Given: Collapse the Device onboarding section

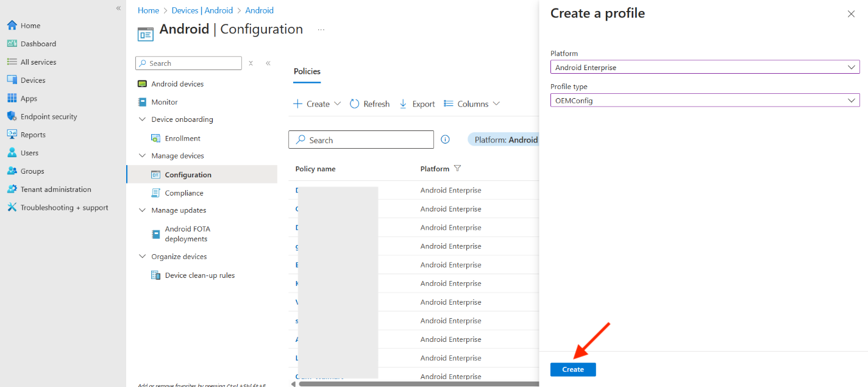Looking at the screenshot, I should point(143,119).
